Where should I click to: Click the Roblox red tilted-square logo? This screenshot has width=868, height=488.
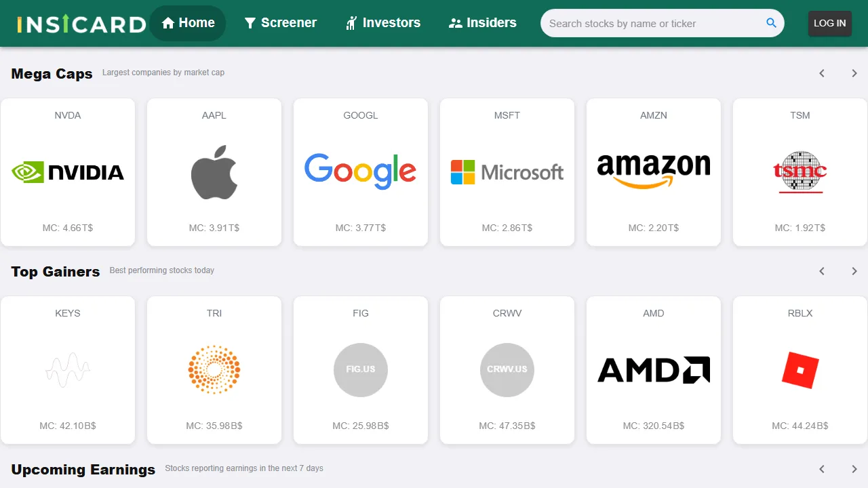800,369
